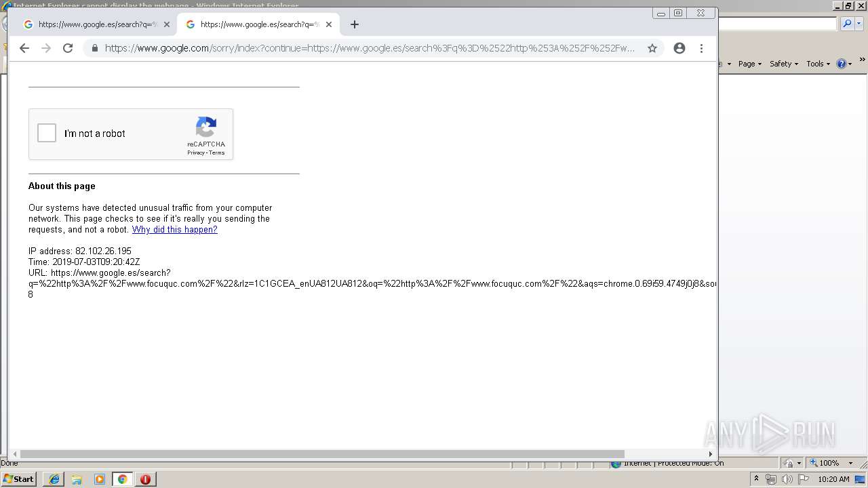Click the reCAPTCHA logo
Screen dimensions: 868x488
coord(206,127)
